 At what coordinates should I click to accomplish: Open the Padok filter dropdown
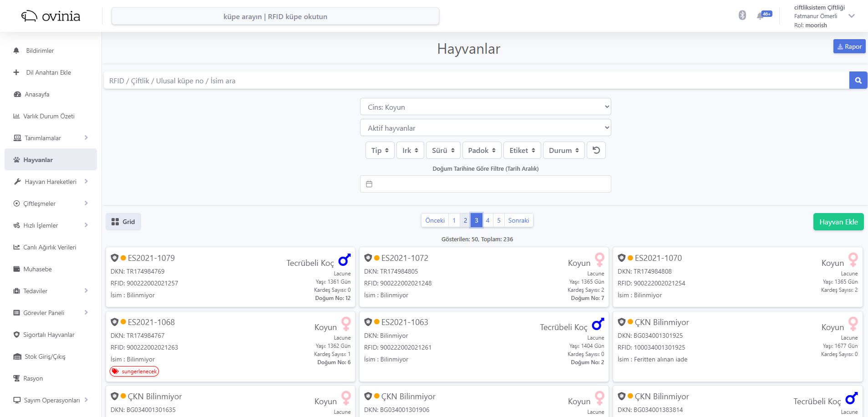[482, 150]
